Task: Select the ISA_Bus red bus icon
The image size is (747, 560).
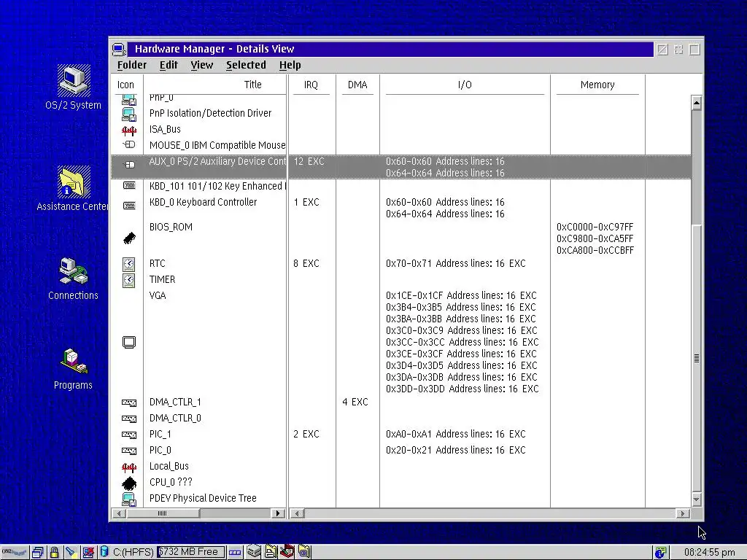Action: 128,130
